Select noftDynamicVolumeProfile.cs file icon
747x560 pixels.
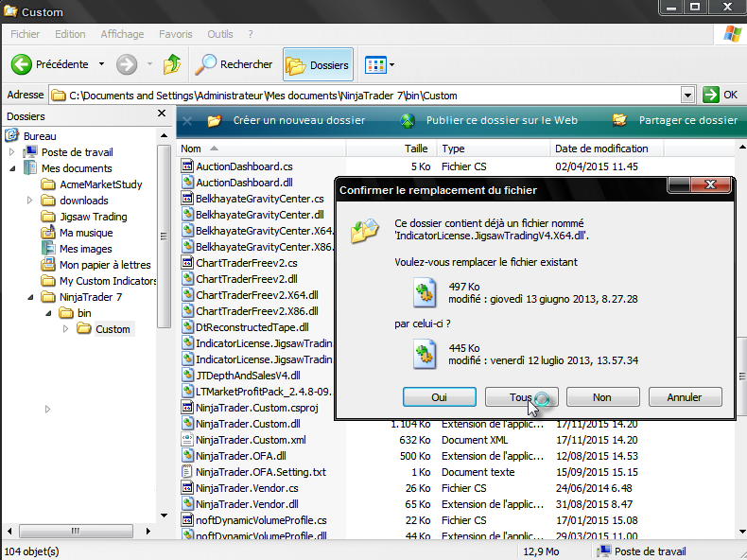coord(187,520)
